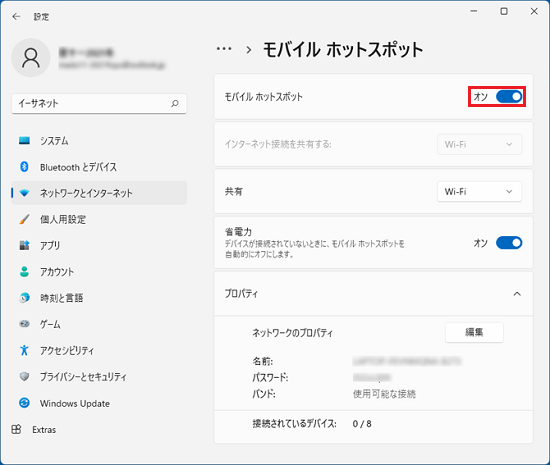The width and height of the screenshot is (550, 465).
Task: Click the 編集 edit button
Action: (474, 332)
